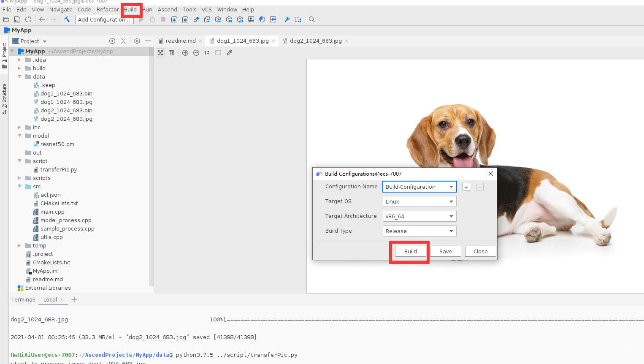Switch to the dog2_1024_683.jpg tab
The image size is (644, 364).
316,41
